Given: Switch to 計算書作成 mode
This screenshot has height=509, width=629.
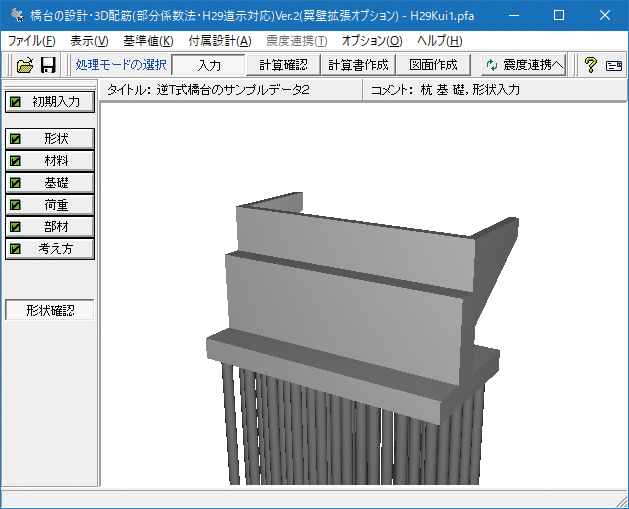Looking at the screenshot, I should pos(358,65).
